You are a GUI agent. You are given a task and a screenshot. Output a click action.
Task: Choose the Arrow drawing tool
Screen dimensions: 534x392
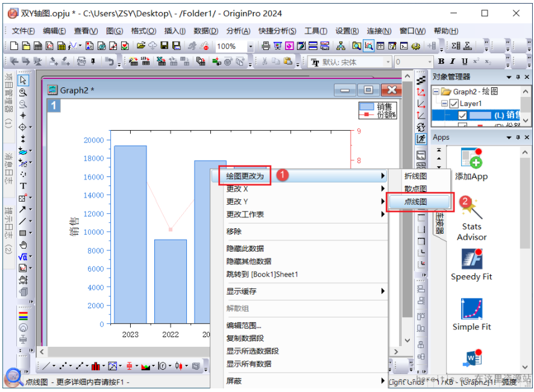22,210
